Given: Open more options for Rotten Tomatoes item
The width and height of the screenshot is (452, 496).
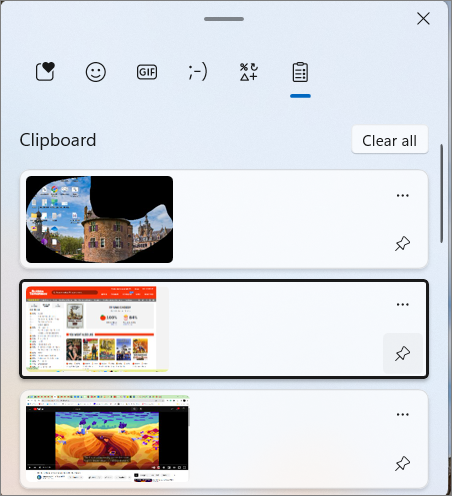Looking at the screenshot, I should [x=403, y=304].
